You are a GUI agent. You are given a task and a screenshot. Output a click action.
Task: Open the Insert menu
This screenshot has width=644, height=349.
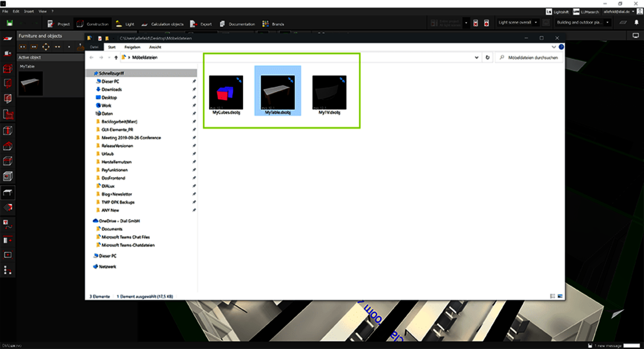coord(29,11)
